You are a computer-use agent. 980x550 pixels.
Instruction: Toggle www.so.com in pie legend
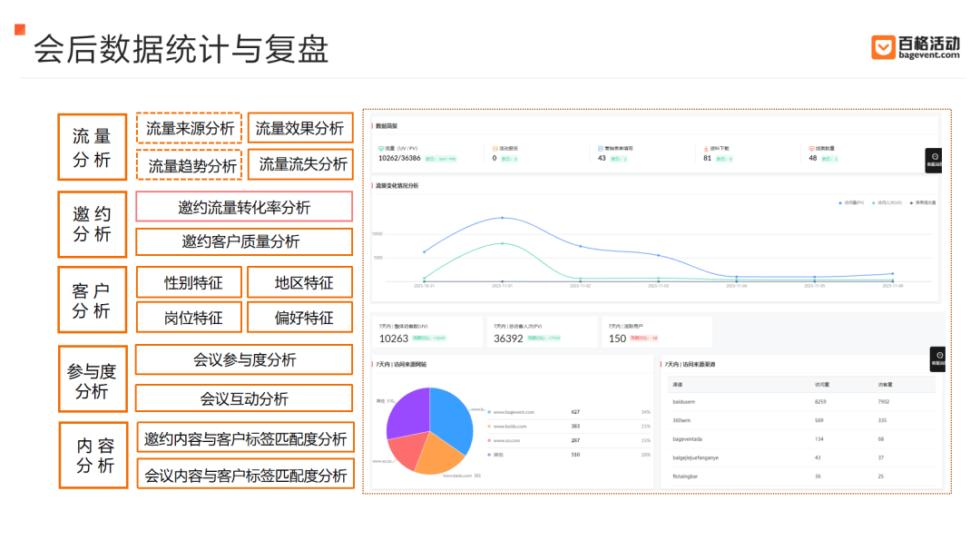point(504,440)
